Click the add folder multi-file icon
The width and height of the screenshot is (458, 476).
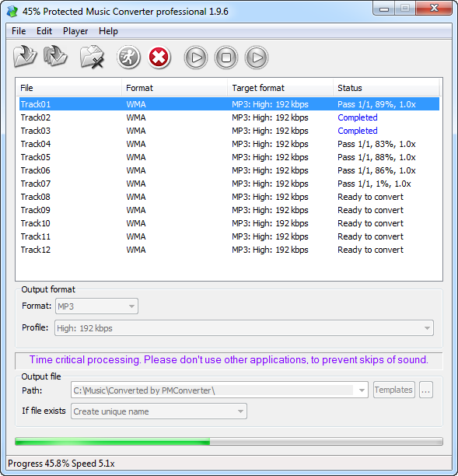pos(55,57)
